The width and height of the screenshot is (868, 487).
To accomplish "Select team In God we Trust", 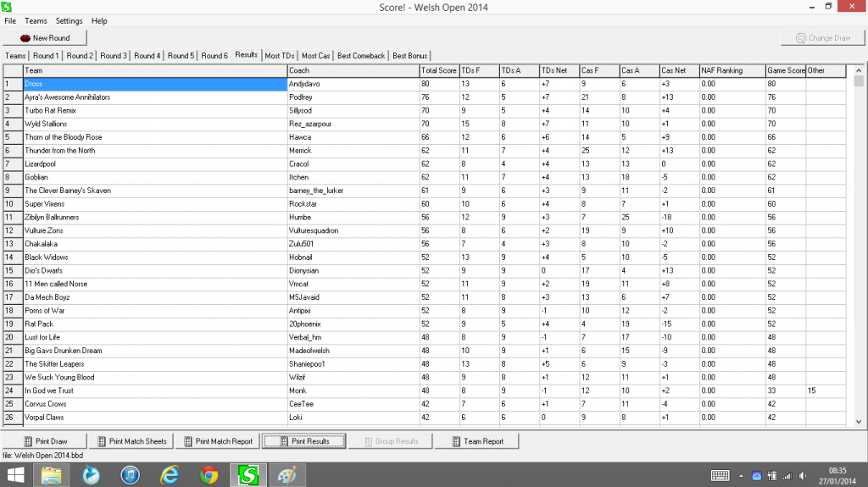I will click(x=155, y=390).
